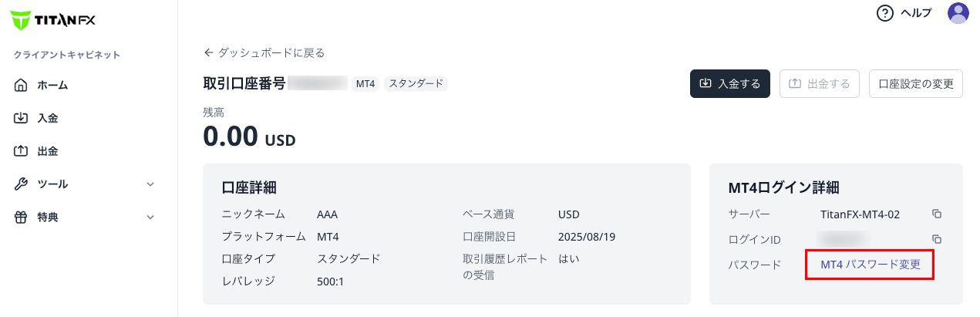
Task: Click the help question mark icon
Action: (885, 13)
